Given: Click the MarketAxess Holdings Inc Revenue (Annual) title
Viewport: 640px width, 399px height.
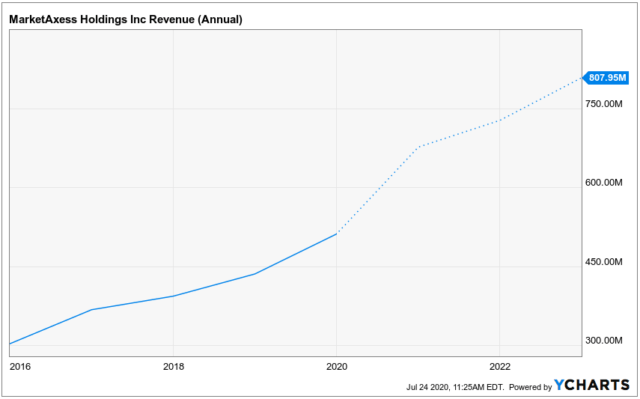Looking at the screenshot, I should click(x=126, y=19).
